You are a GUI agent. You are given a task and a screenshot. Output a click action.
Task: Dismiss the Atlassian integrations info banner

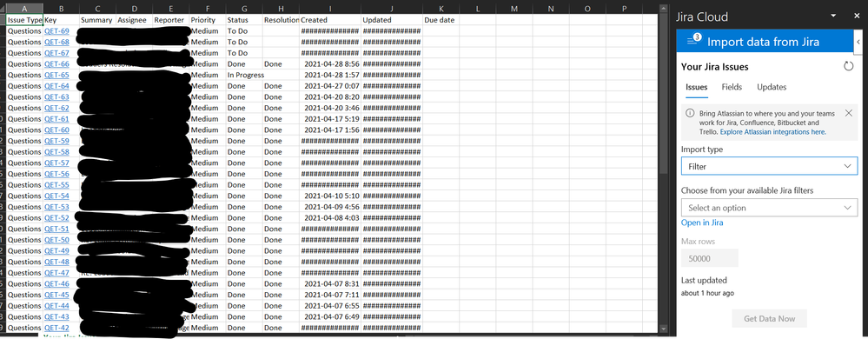849,113
